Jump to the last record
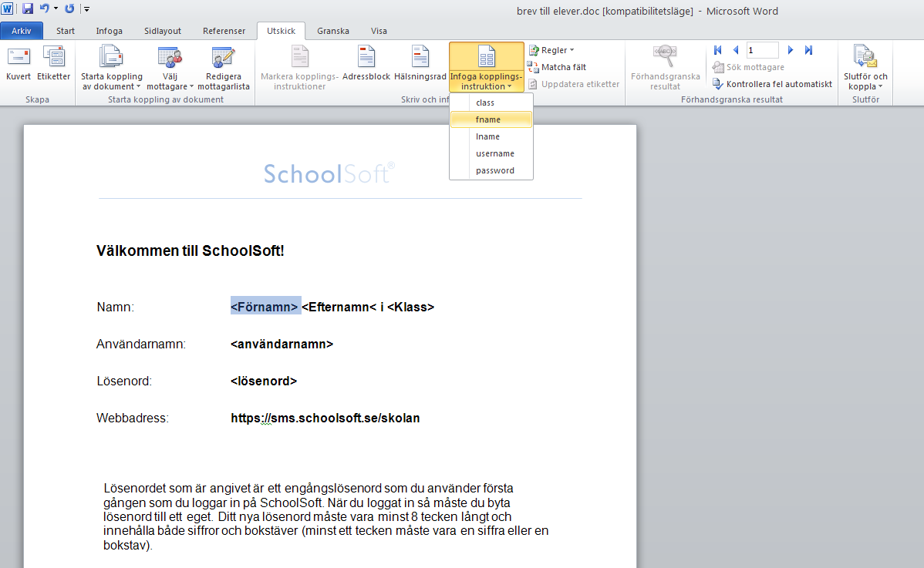 808,51
